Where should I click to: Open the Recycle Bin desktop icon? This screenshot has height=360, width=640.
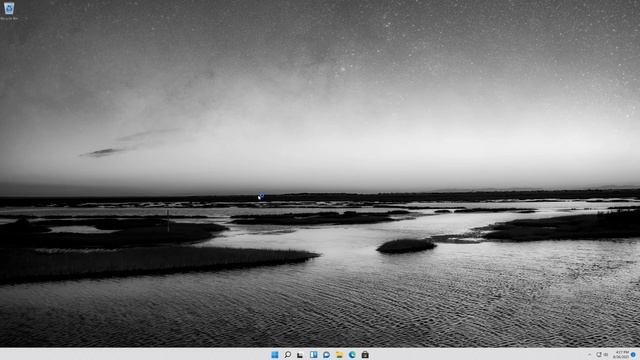pyautogui.click(x=9, y=11)
